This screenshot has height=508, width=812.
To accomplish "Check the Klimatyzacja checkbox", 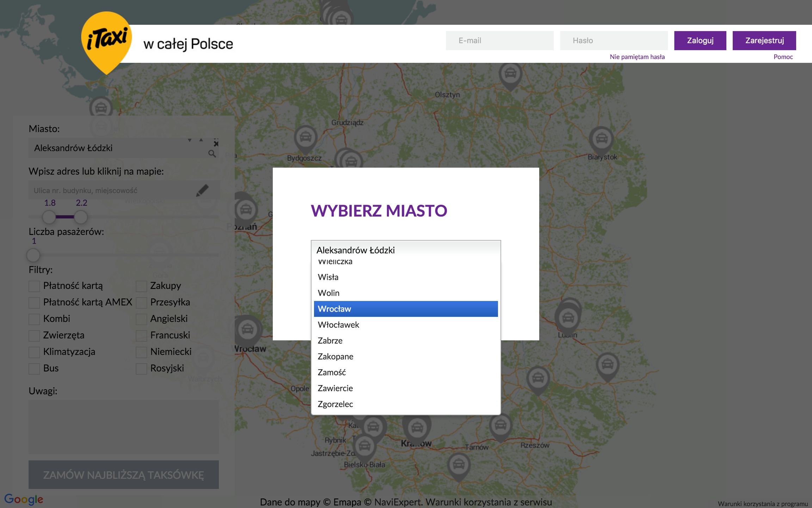I will tap(34, 352).
